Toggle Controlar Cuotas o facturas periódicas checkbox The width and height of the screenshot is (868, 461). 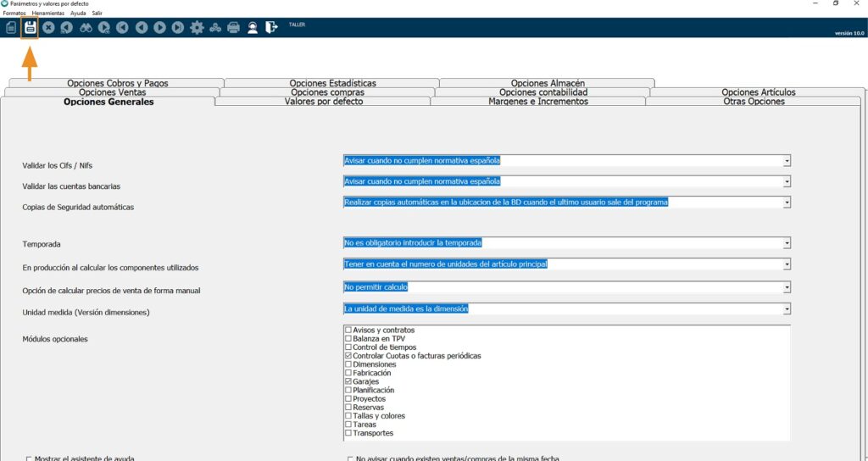348,356
